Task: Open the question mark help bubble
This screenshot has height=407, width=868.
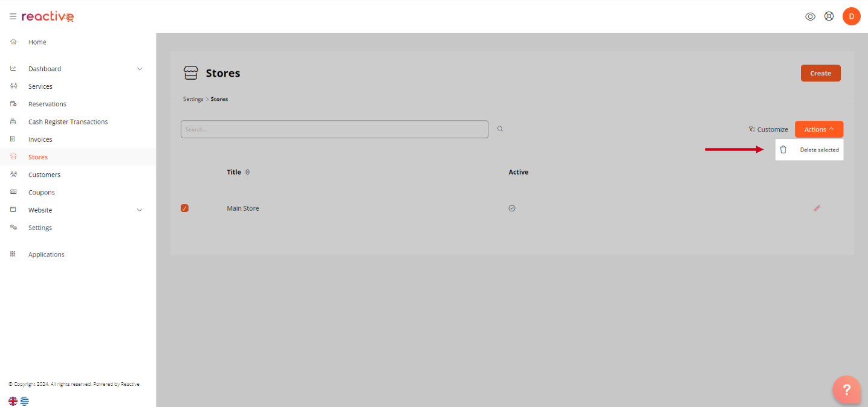Action: pyautogui.click(x=846, y=389)
